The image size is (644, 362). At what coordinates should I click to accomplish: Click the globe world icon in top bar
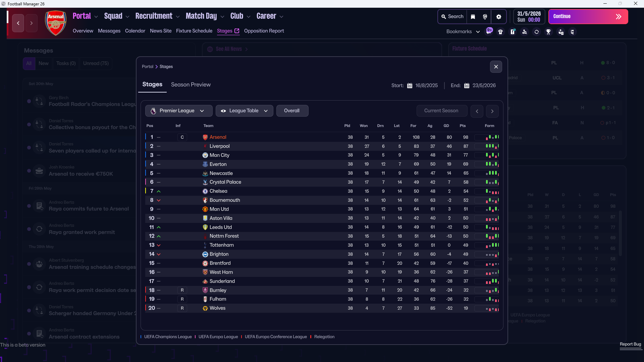click(x=485, y=17)
